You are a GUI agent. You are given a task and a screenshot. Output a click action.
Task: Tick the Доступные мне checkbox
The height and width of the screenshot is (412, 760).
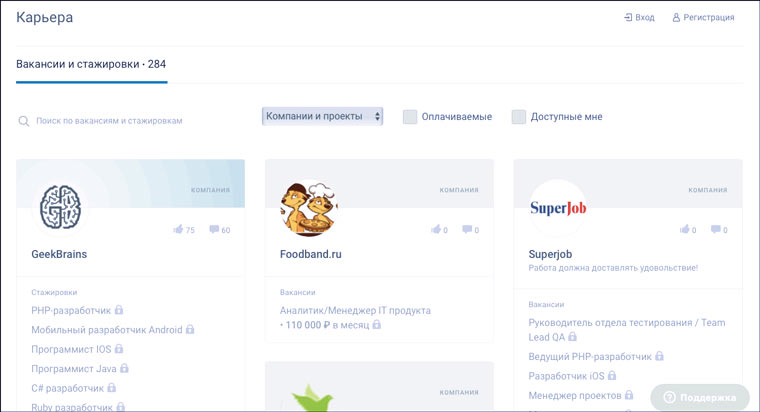519,117
